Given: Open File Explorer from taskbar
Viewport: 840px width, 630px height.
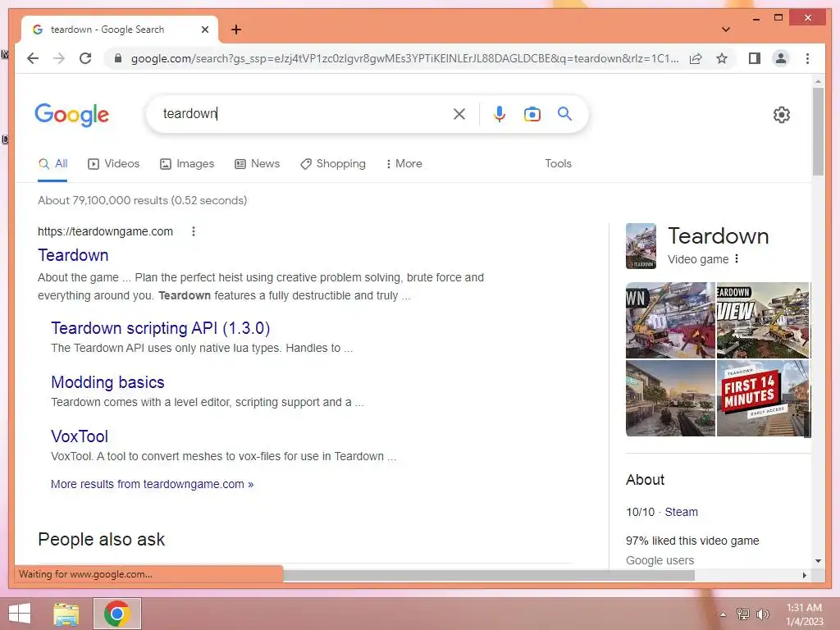Looking at the screenshot, I should tap(66, 614).
